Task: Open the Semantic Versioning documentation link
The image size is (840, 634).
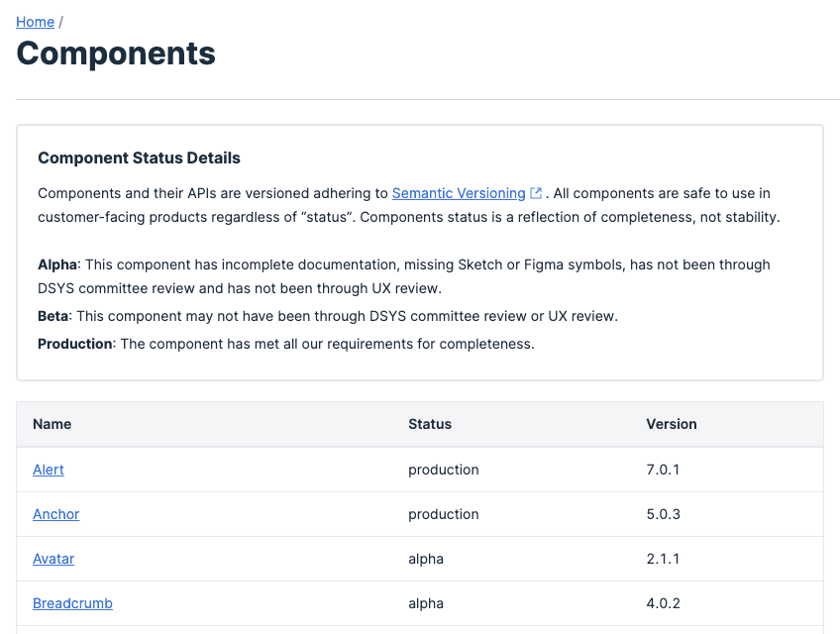Action: 459,192
